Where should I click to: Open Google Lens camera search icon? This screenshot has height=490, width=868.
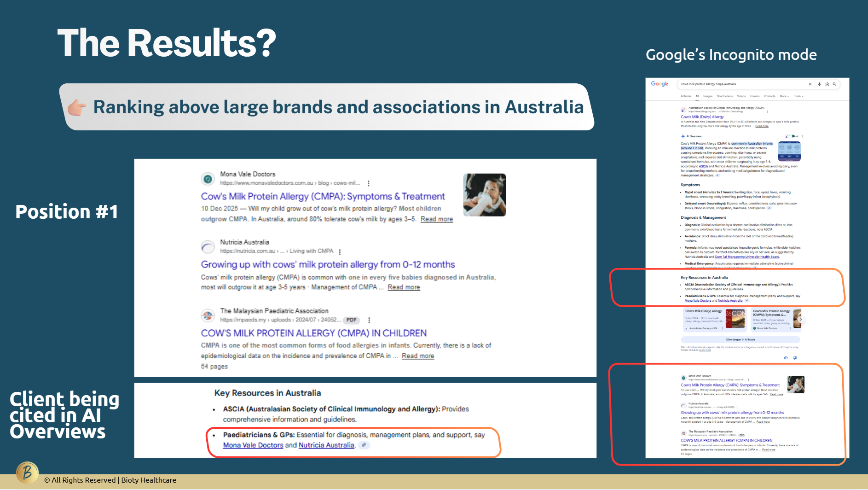coord(827,84)
